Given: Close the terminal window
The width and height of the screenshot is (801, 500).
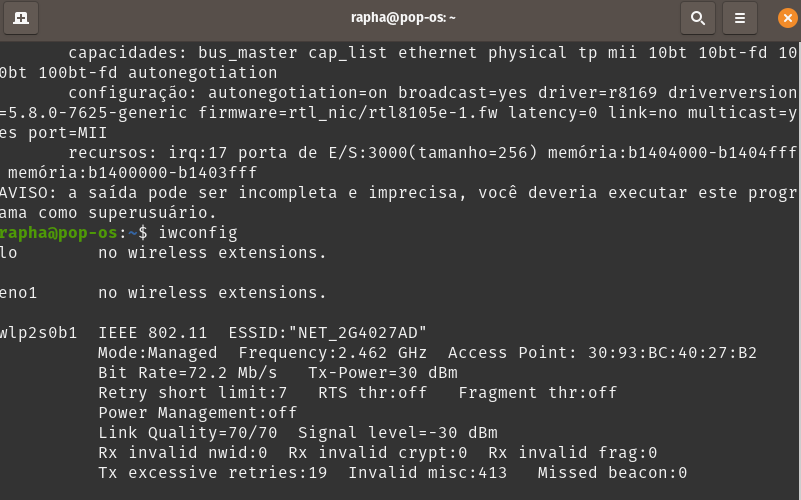Looking at the screenshot, I should pyautogui.click(x=788, y=18).
